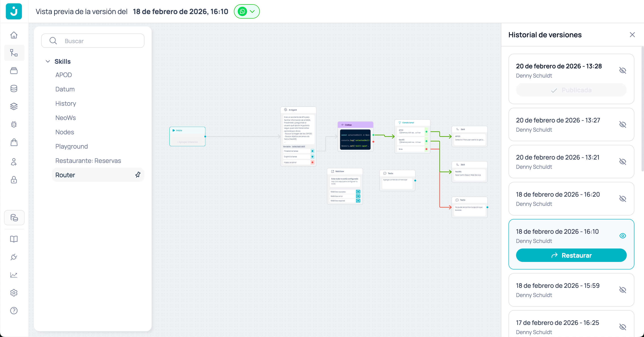The height and width of the screenshot is (337, 644).
Task: Click the flow builder sidebar icon
Action: click(x=14, y=53)
